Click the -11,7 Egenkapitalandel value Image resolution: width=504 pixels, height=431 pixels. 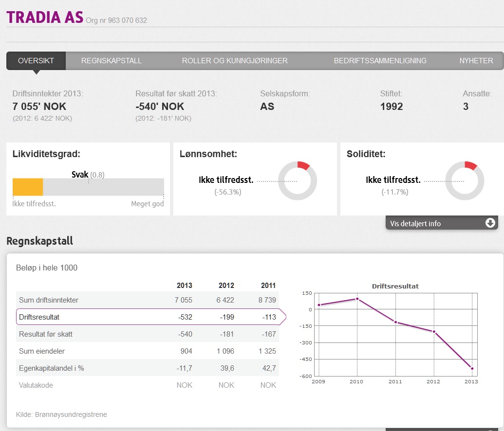184,368
